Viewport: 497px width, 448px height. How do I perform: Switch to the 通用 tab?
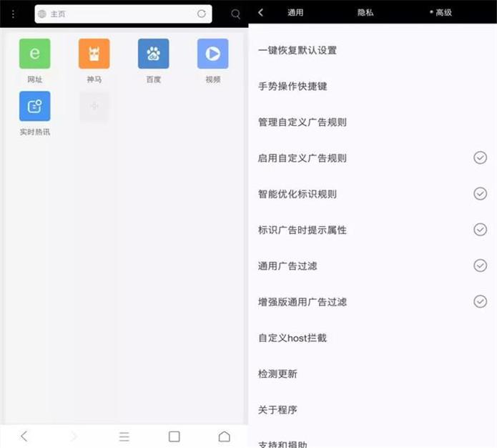pos(295,12)
